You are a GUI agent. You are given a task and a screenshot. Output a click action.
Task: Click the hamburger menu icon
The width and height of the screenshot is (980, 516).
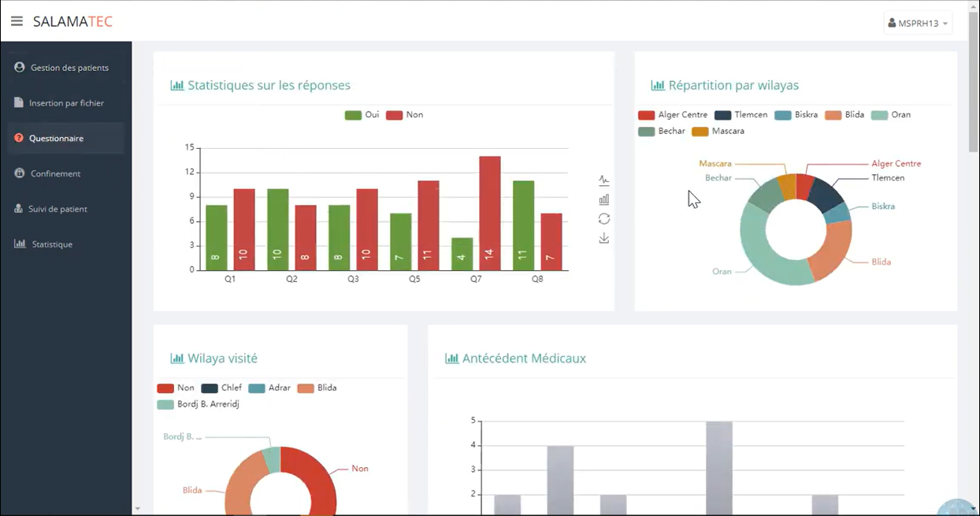[17, 21]
